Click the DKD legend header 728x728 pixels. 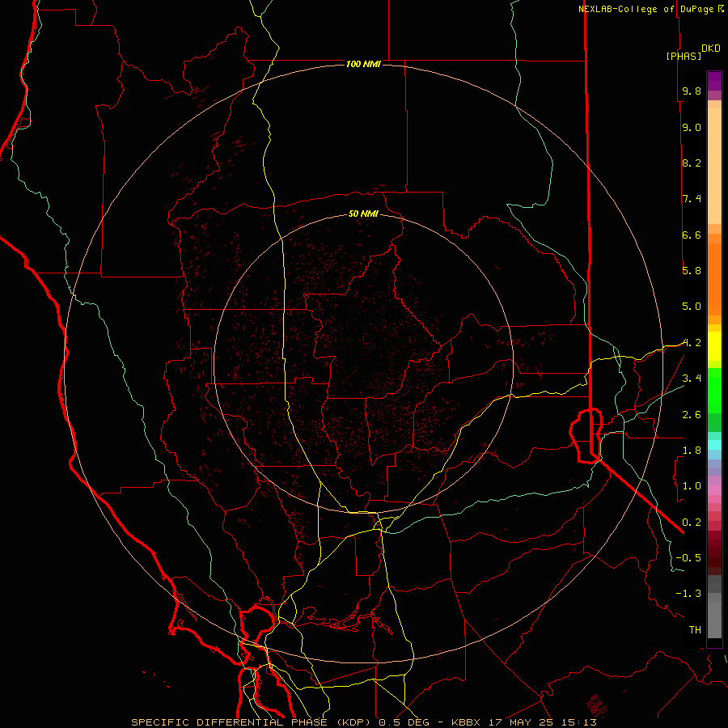(x=711, y=49)
